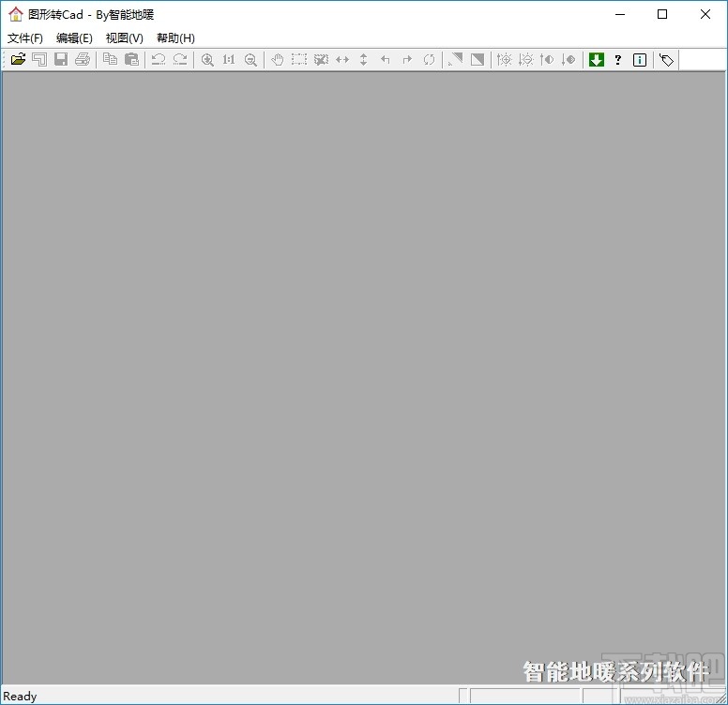
Task: Click the Paste clipboard icon
Action: click(132, 59)
